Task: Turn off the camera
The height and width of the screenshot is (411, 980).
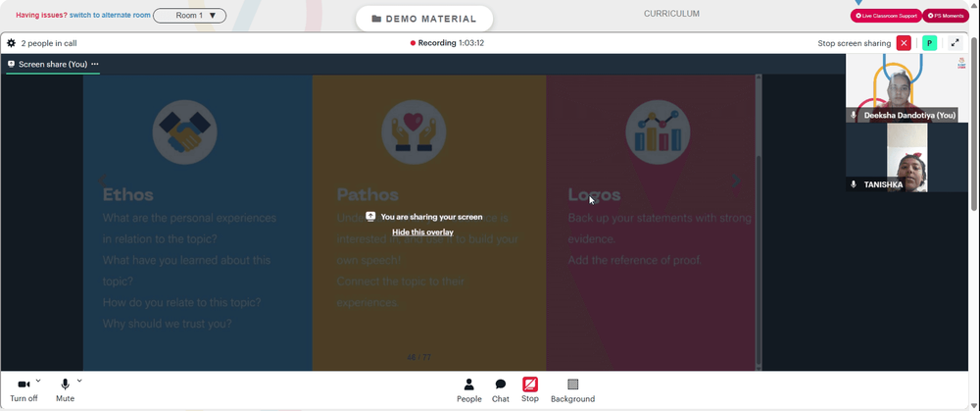Action: tap(24, 389)
